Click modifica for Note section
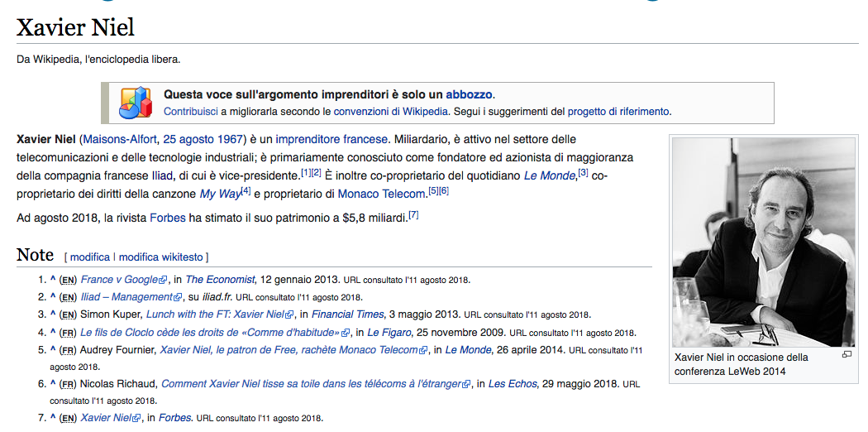 [x=89, y=257]
